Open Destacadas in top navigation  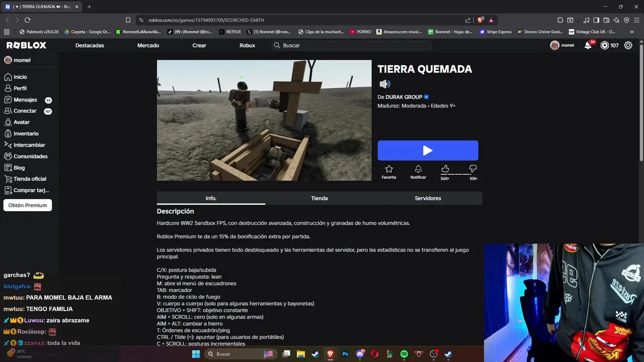[90, 45]
